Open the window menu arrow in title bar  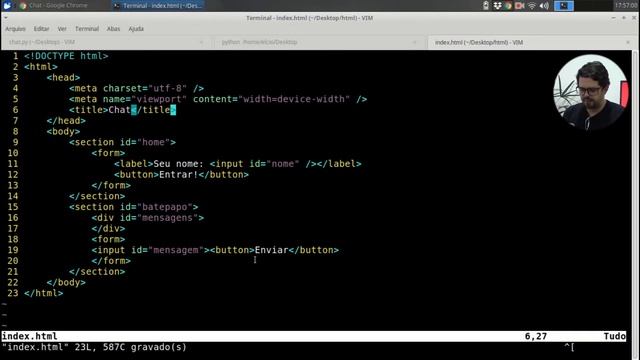(5, 18)
